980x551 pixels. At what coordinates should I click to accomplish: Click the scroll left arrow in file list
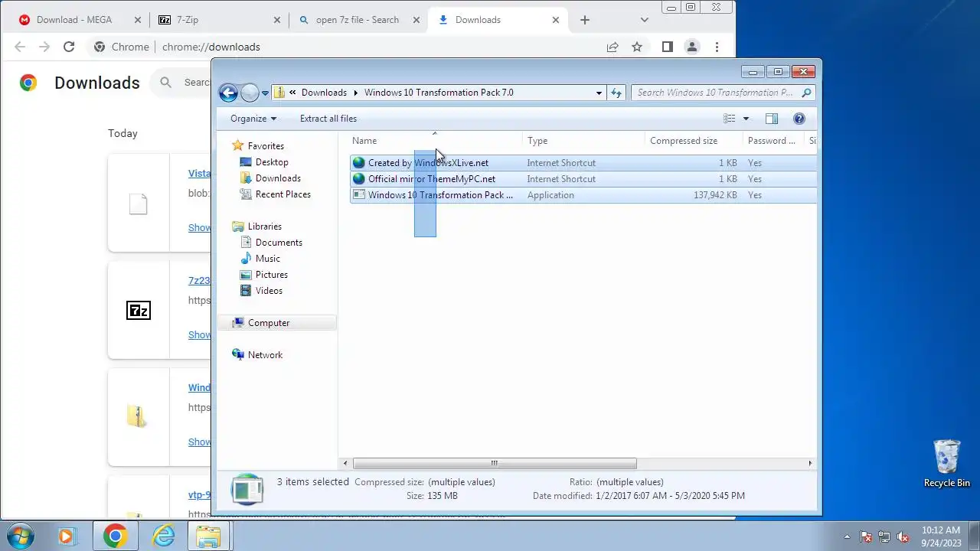click(345, 463)
